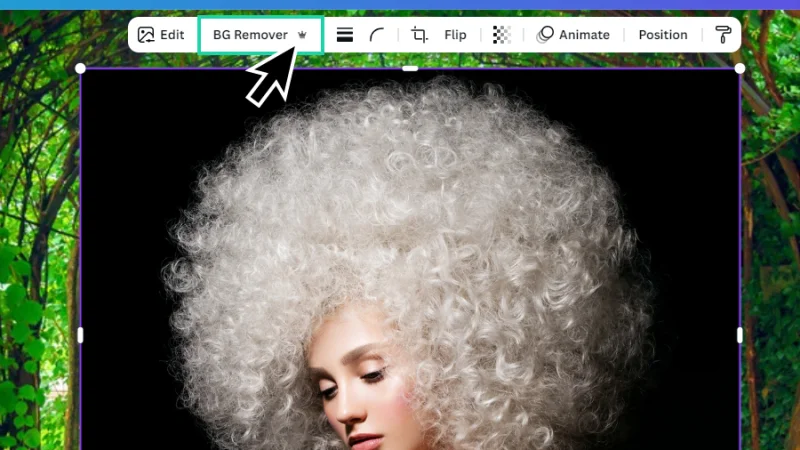Screen dimensions: 800x450
Task: Open the Edit image button
Action: pyautogui.click(x=161, y=35)
